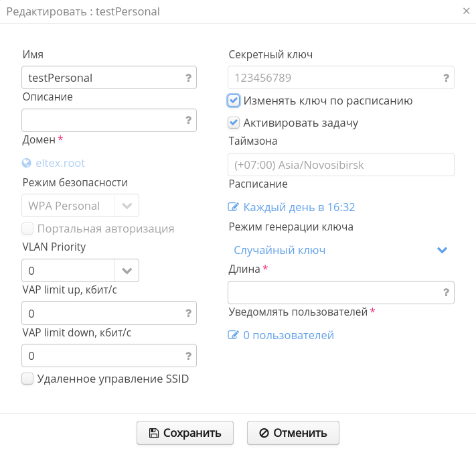Click help icon in VAP limit up field
Image resolution: width=476 pixels, height=451 pixels.
click(188, 313)
